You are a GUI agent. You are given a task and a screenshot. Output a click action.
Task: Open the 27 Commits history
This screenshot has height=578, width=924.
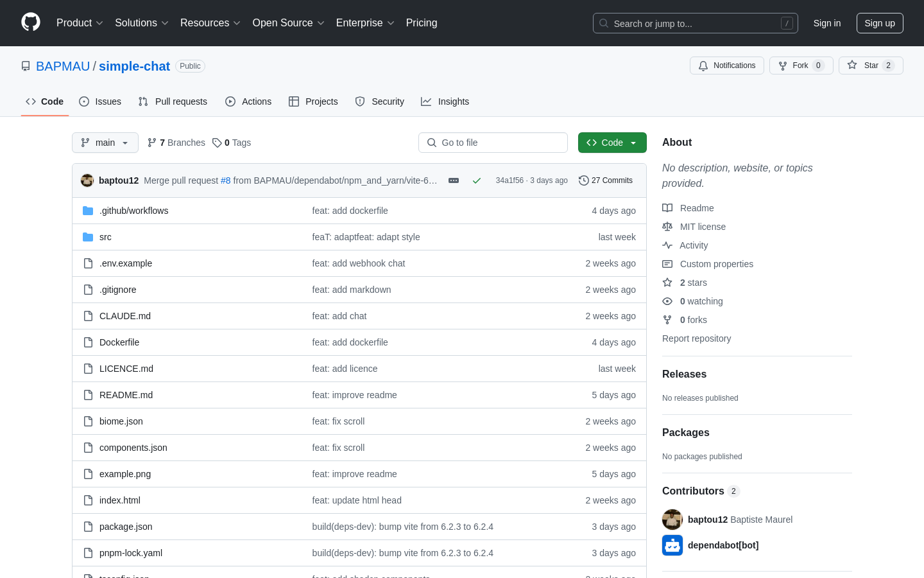(606, 180)
